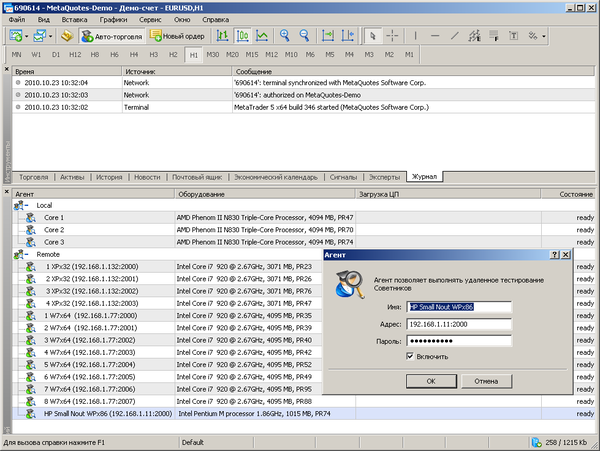600x451 pixels.
Task: Select the Fibonacci retracement tool
Action: coord(494,36)
